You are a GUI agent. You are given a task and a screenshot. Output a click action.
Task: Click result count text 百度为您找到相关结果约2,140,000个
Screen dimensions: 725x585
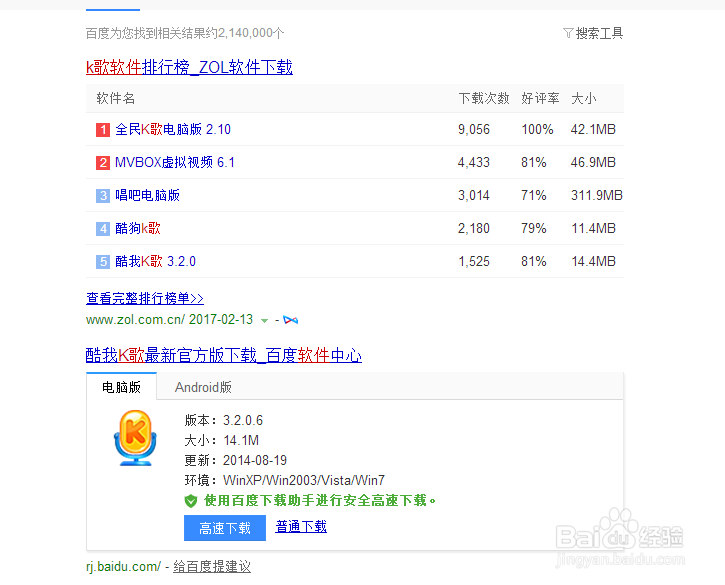point(185,33)
